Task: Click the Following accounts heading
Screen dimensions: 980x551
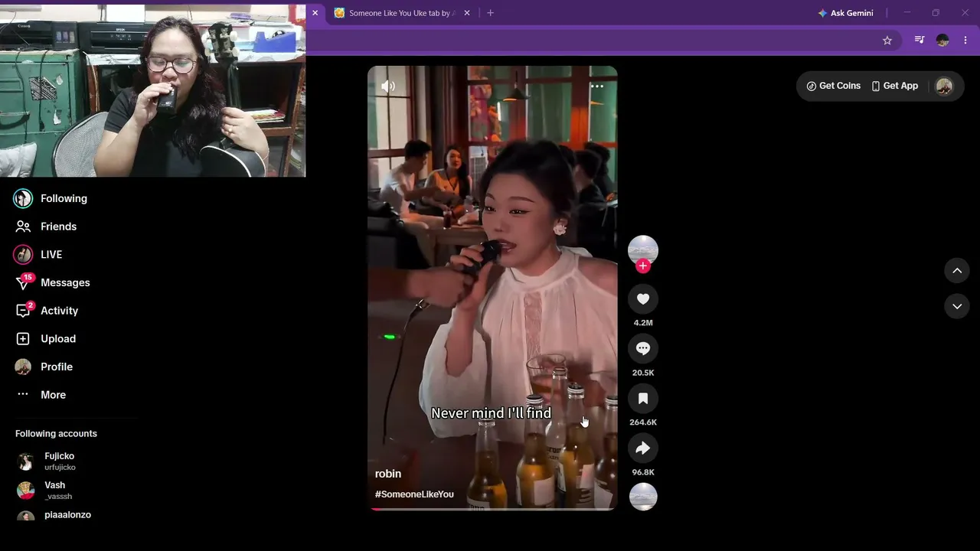Action: click(x=56, y=434)
